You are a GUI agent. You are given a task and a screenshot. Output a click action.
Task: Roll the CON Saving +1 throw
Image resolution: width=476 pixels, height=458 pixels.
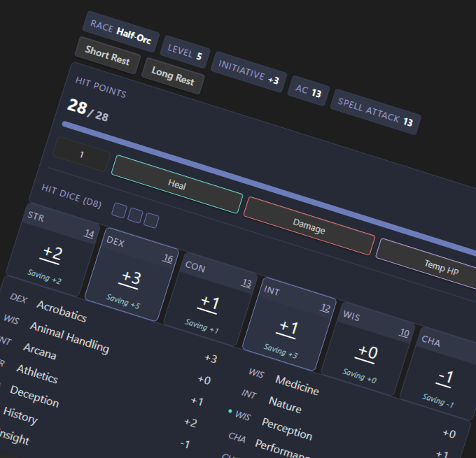(202, 326)
